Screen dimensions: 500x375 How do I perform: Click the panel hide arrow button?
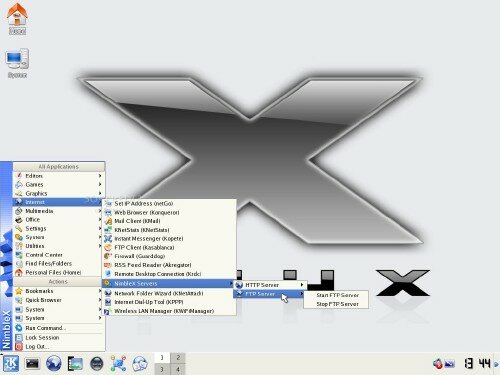[x=497, y=364]
